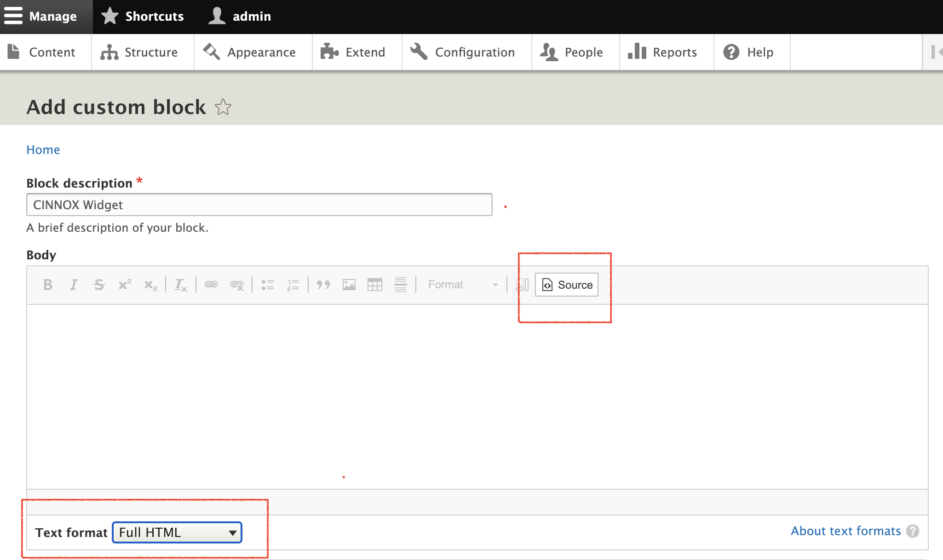Click the Subscript icon
Screen dimensions: 943x560
150,285
